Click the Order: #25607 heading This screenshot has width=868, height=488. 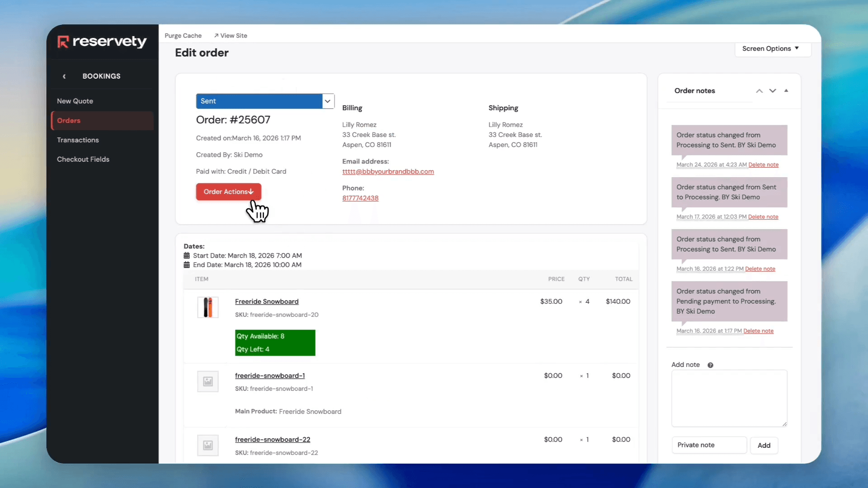(233, 120)
